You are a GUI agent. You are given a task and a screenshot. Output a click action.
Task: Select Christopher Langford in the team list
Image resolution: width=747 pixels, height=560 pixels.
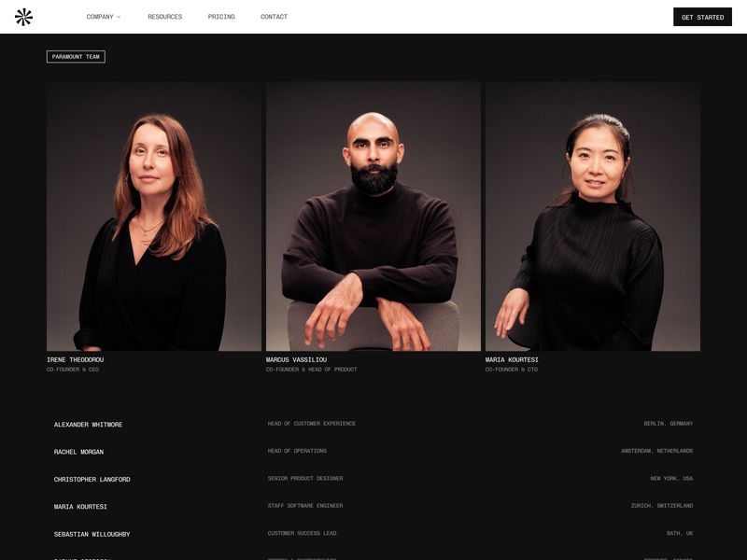(92, 480)
